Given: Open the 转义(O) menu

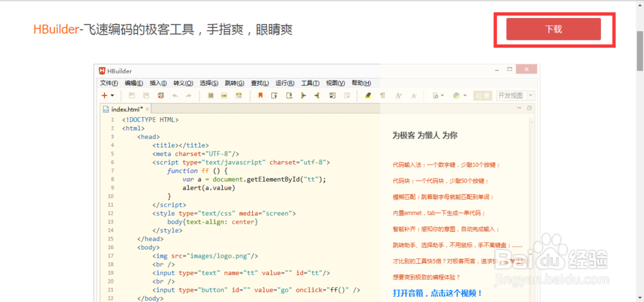Looking at the screenshot, I should point(183,83).
